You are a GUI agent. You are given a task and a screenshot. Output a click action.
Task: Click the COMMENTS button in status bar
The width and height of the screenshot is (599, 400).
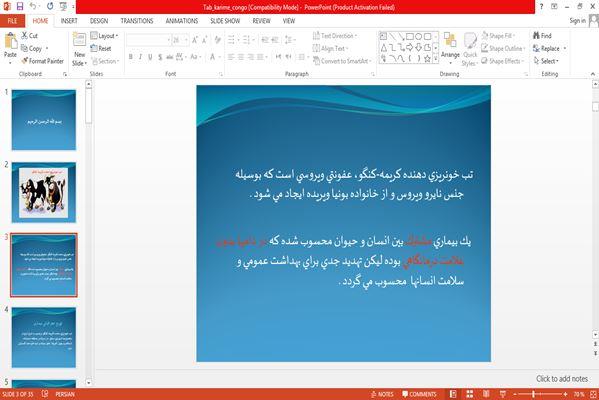pos(419,394)
